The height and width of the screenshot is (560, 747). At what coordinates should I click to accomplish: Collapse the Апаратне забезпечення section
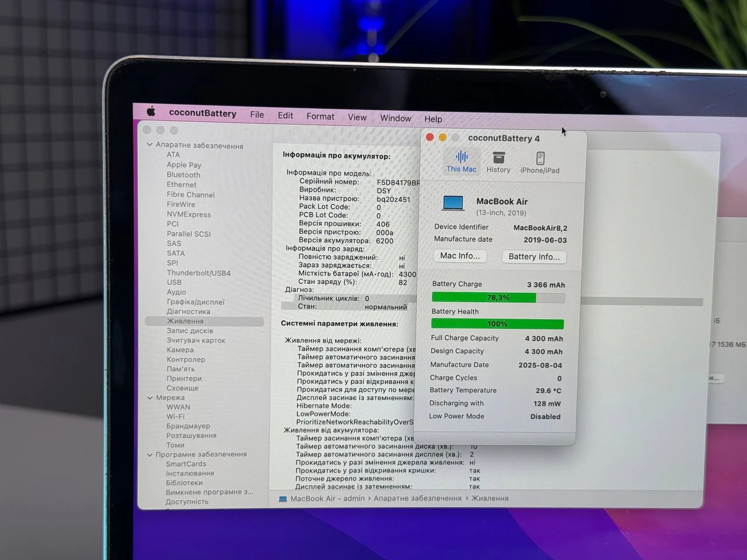point(150,145)
